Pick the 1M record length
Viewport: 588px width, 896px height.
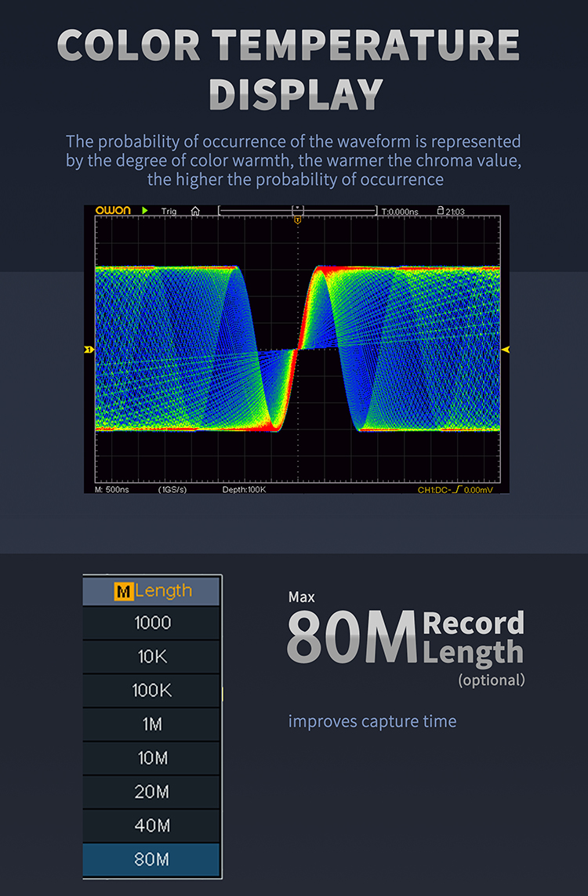point(152,724)
